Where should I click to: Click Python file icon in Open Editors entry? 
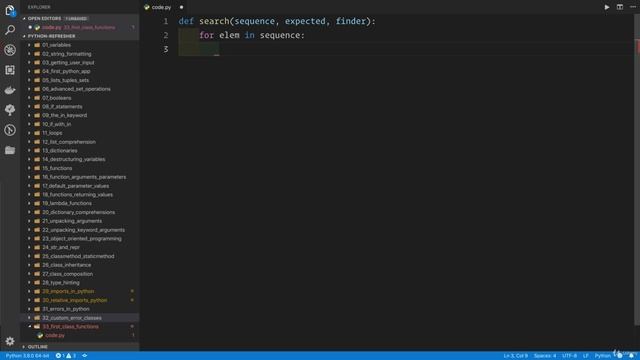pos(37,27)
